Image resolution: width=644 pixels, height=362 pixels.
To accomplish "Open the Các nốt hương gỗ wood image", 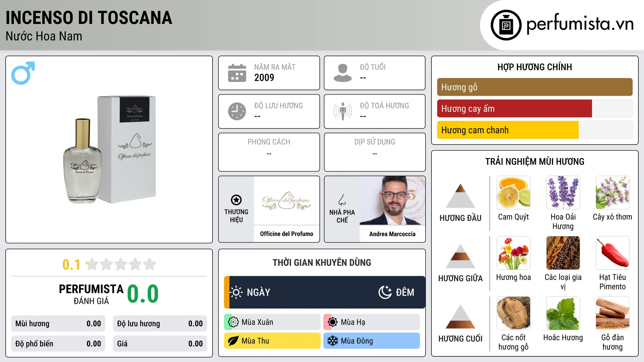I will (x=514, y=313).
